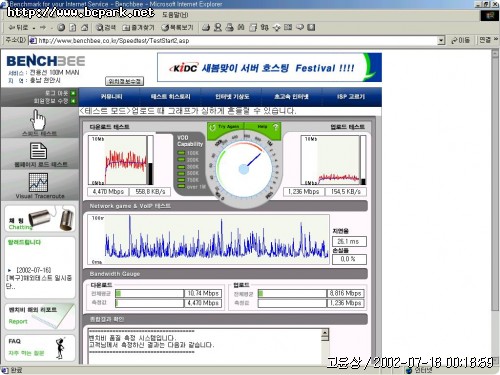Screen dimensions: 500x375
Task: Open the 테스트 히스토리 navigation tab
Action: [170, 97]
